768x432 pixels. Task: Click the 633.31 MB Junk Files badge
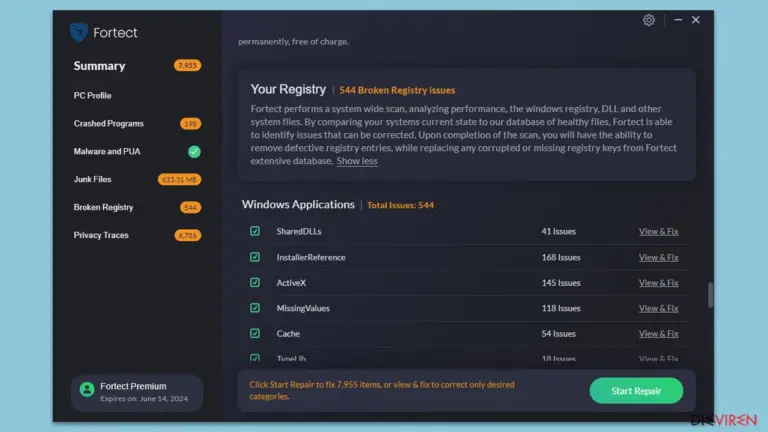coord(179,180)
